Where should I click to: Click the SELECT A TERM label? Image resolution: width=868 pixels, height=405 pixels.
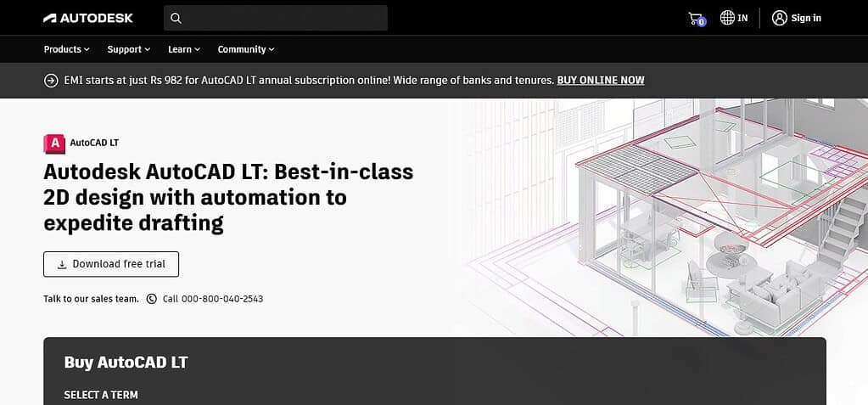pyautogui.click(x=101, y=395)
